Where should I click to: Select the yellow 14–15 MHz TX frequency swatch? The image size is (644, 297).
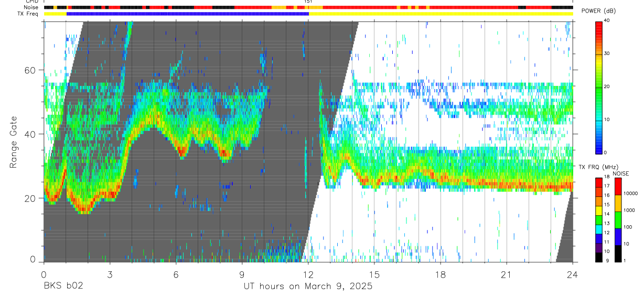coord(598,211)
